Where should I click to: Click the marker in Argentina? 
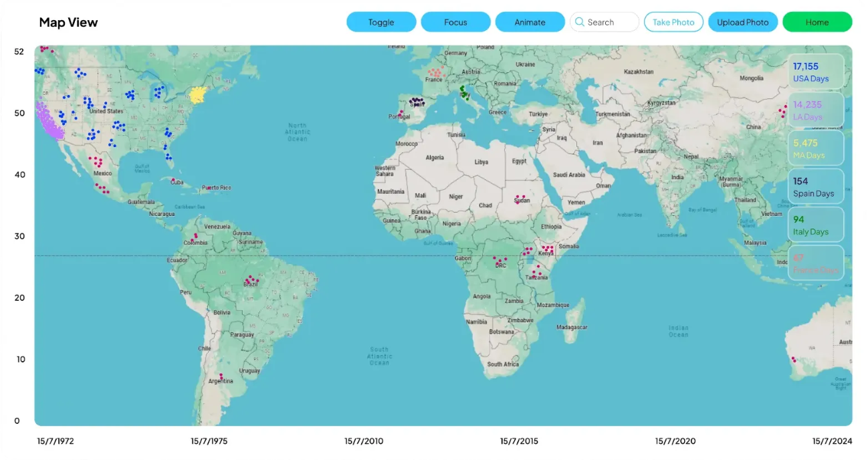(x=221, y=376)
